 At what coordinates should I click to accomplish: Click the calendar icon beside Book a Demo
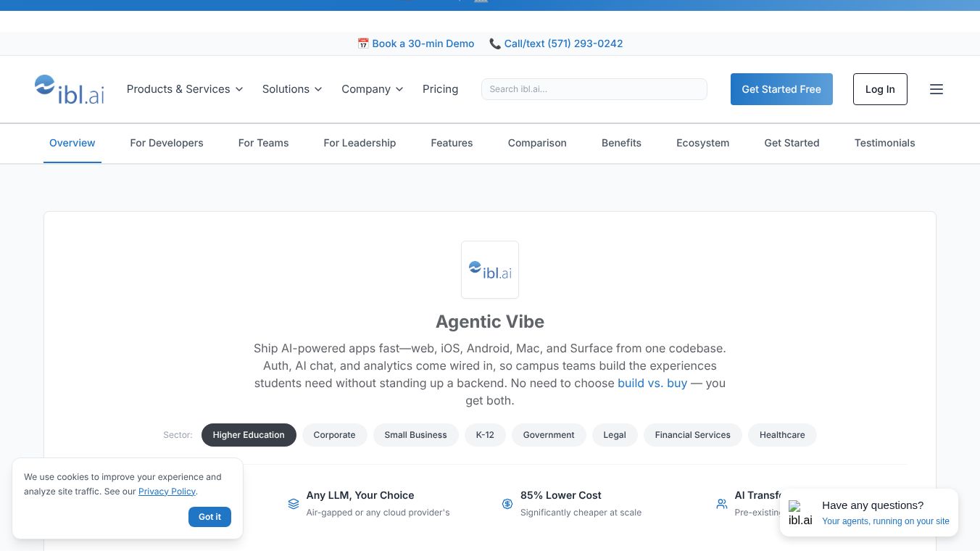(x=363, y=43)
